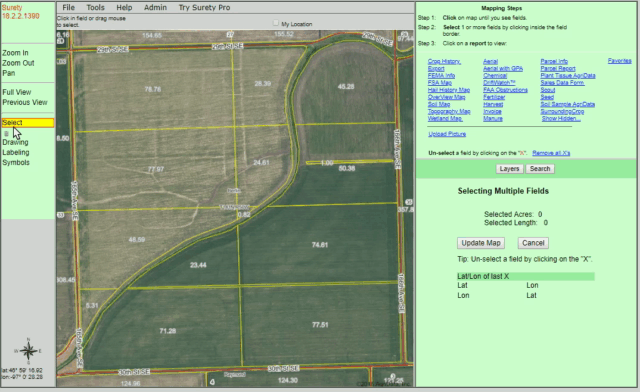
Task: Open the Admin menu
Action: coord(155,7)
